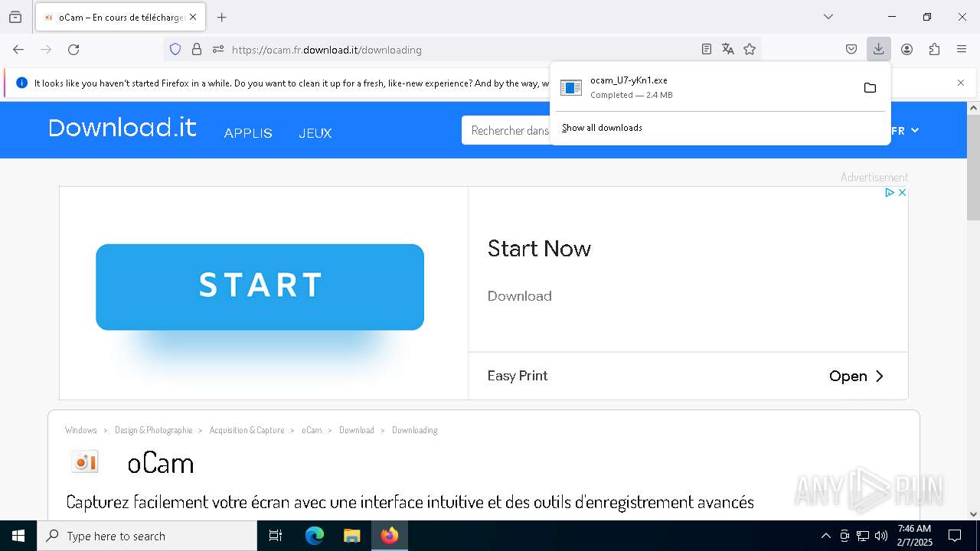The image size is (980, 551).
Task: Open a new browser tab
Action: (222, 17)
